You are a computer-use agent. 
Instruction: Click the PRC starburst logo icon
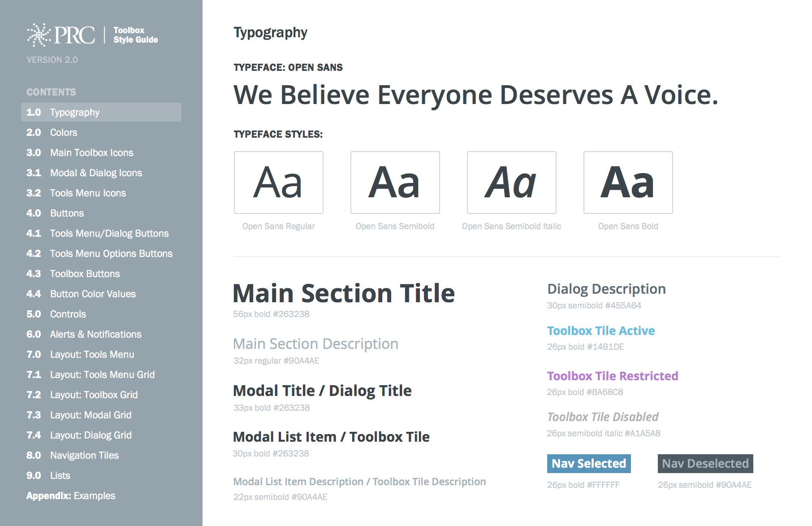click(x=39, y=35)
